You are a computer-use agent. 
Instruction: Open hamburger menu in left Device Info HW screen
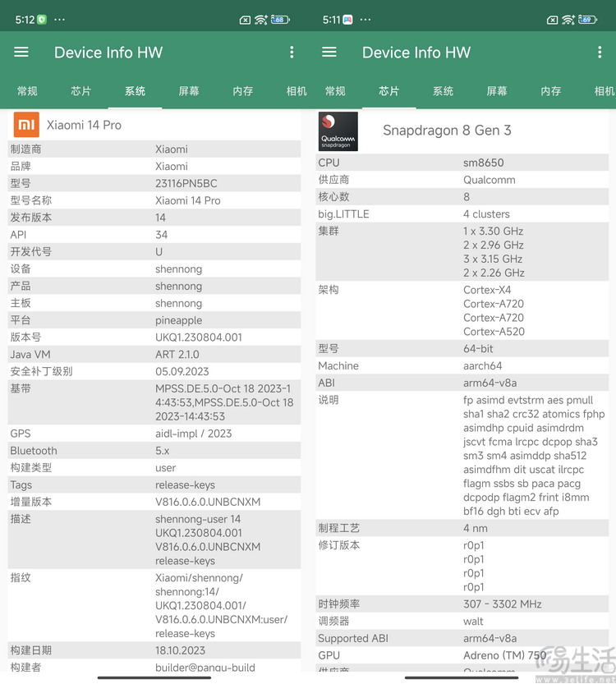click(21, 53)
